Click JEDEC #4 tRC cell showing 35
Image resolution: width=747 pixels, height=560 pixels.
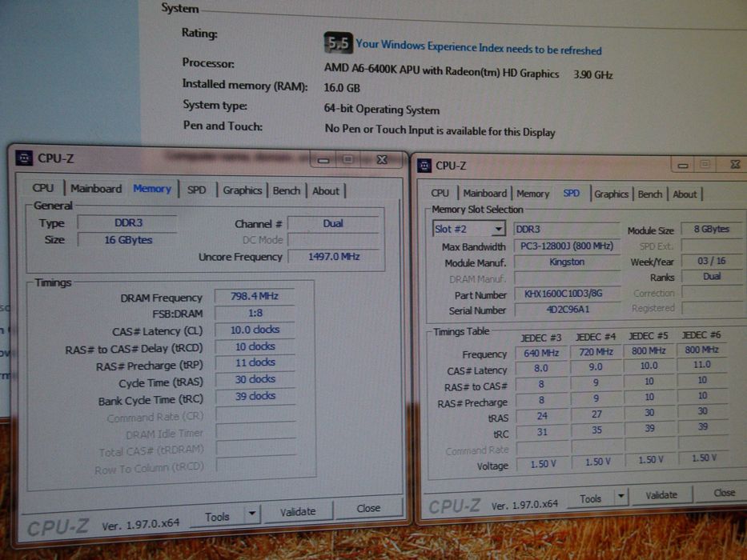(596, 430)
